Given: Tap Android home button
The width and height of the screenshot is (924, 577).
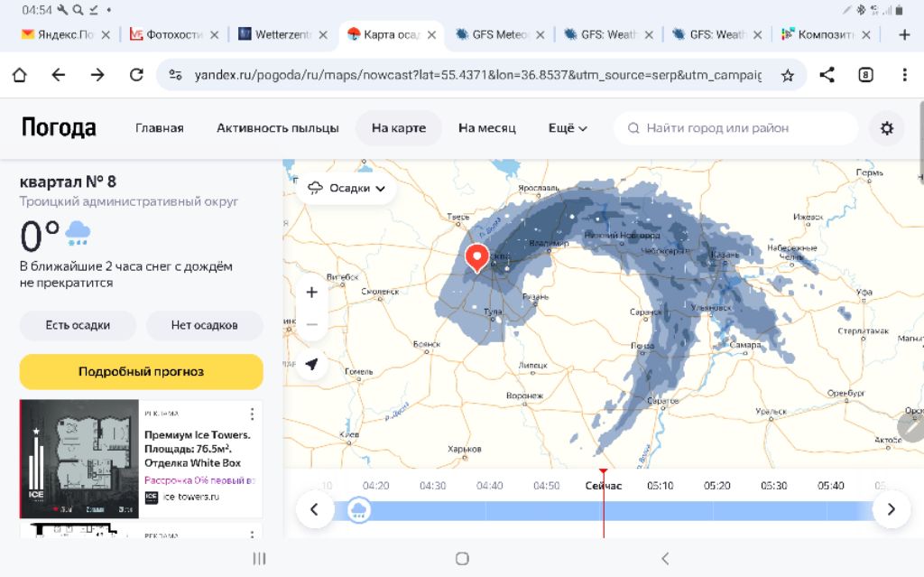Looking at the screenshot, I should (x=463, y=558).
